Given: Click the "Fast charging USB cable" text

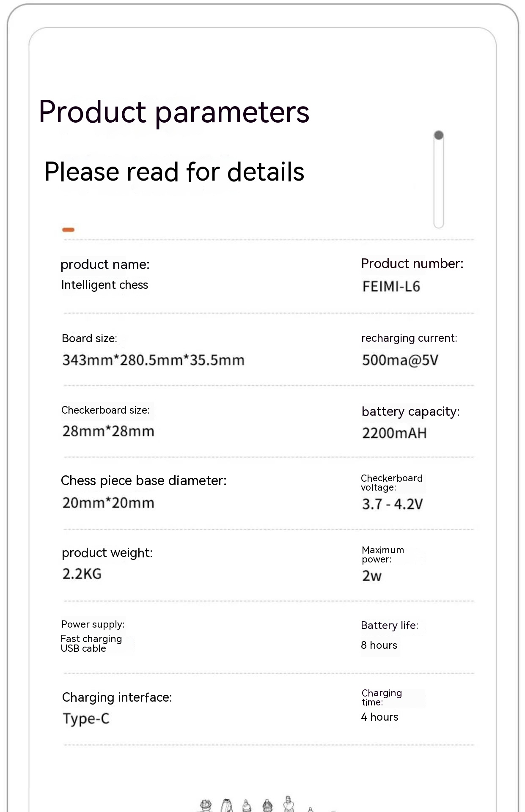Looking at the screenshot, I should 91,644.
